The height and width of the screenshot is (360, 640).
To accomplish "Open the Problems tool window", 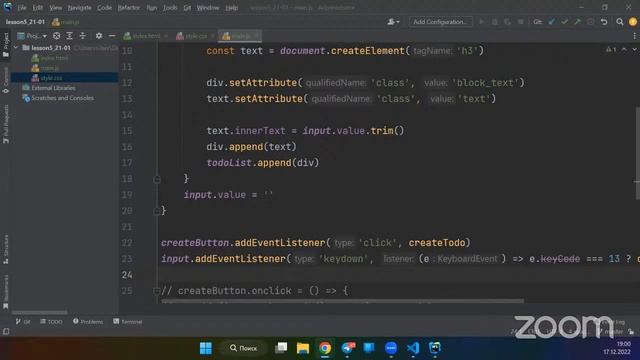I will 88,322.
